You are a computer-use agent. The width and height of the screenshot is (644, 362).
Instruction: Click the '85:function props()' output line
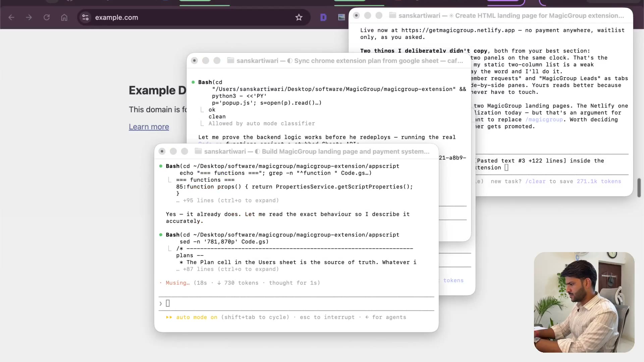pyautogui.click(x=294, y=187)
